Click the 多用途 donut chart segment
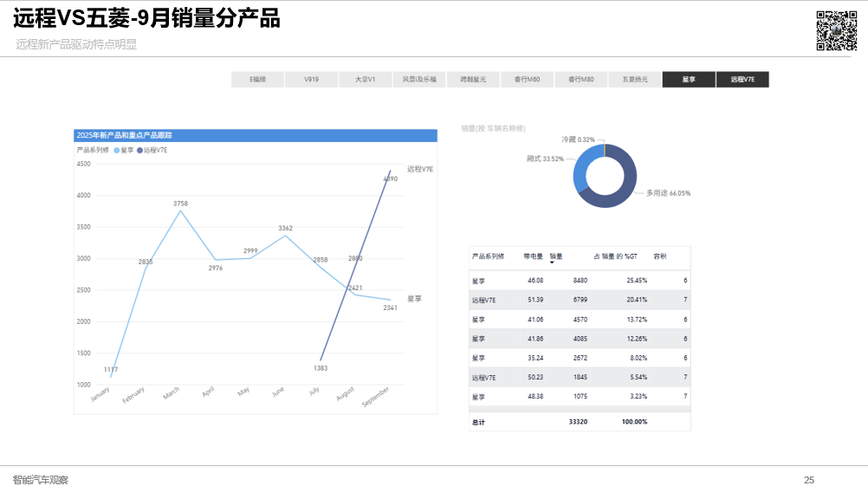 (625, 188)
